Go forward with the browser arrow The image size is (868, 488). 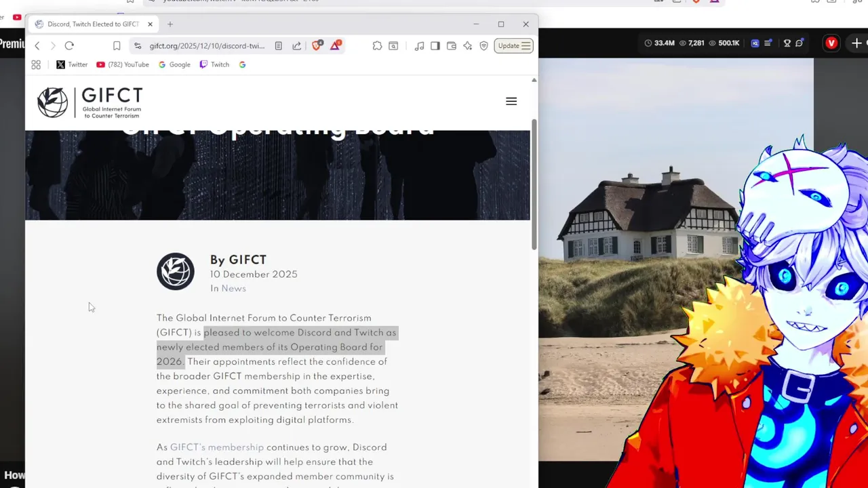coord(53,45)
